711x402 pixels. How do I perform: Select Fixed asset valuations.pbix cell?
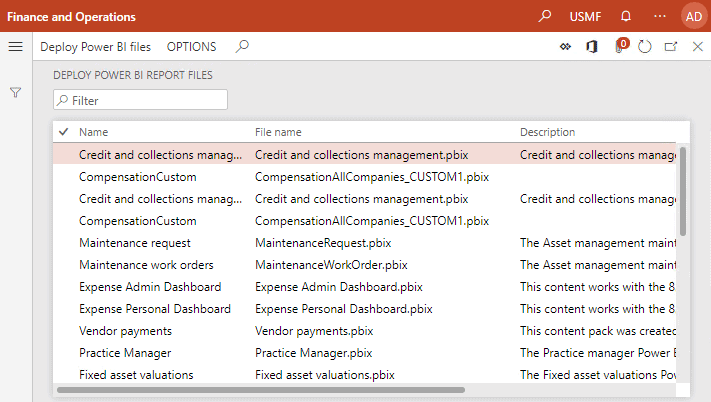pos(325,375)
